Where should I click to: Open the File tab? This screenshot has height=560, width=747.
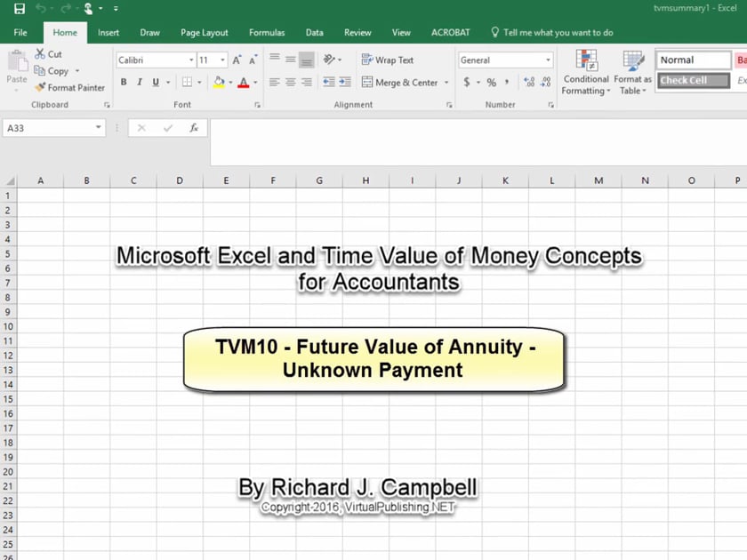click(x=20, y=32)
